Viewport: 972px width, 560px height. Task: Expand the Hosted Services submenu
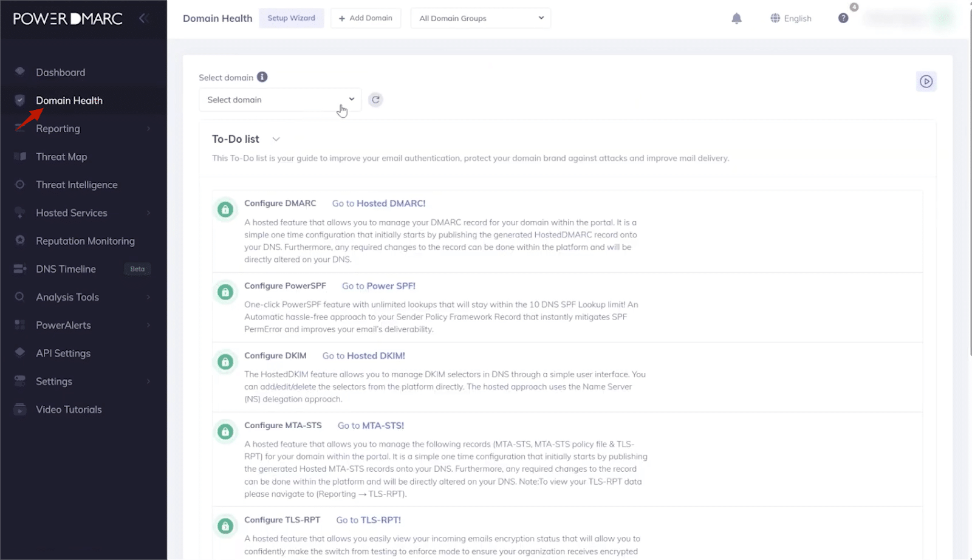(148, 213)
